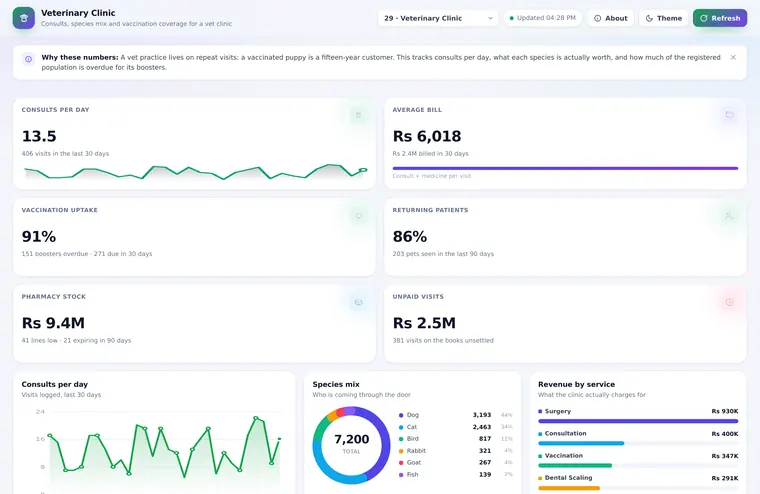760x494 pixels.
Task: Click the 91% vaccination uptake value
Action: [39, 237]
